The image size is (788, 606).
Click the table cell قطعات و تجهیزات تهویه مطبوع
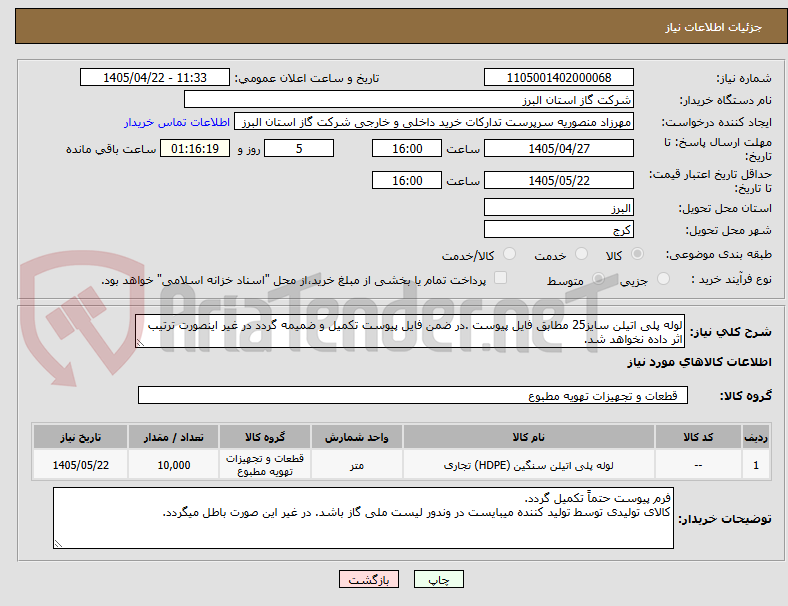point(265,465)
